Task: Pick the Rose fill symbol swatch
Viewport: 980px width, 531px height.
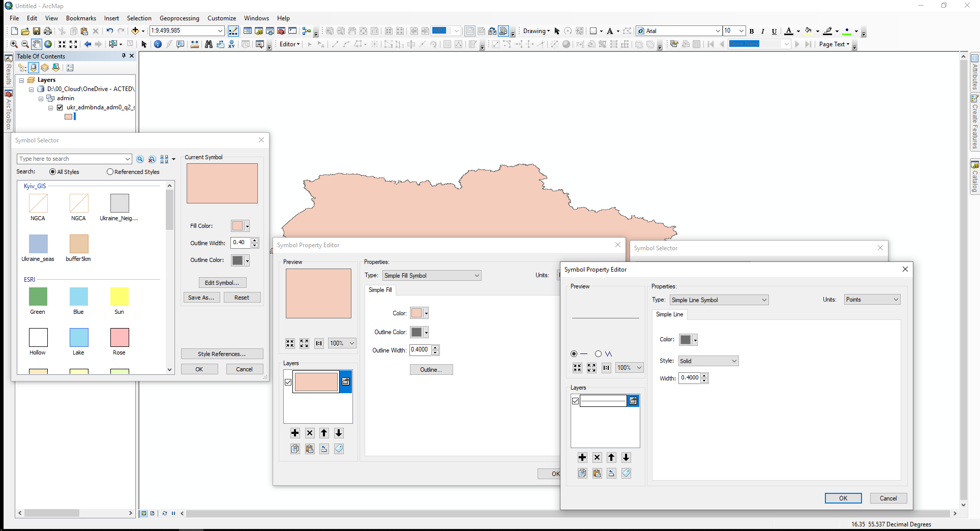Action: coord(120,338)
